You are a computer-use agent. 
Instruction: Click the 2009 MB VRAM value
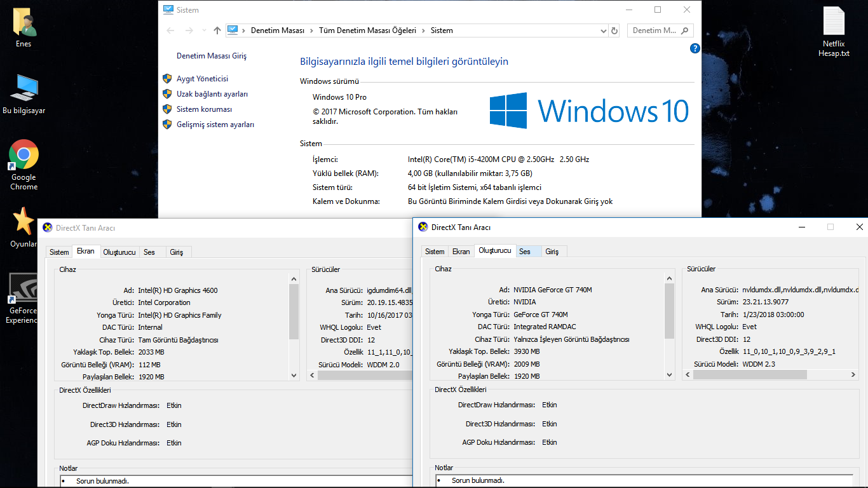coord(527,364)
